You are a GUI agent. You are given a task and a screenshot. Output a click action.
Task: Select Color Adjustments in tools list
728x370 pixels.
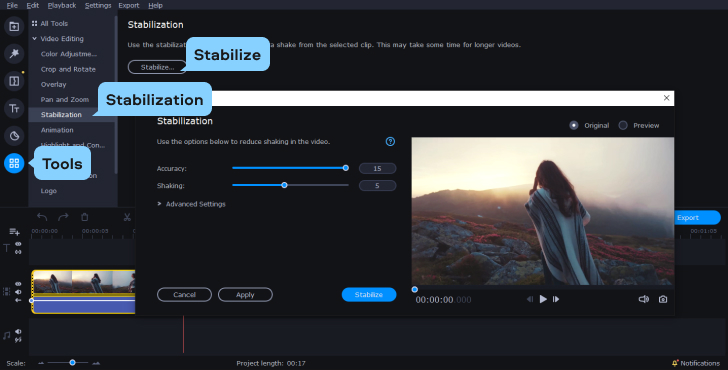(69, 54)
